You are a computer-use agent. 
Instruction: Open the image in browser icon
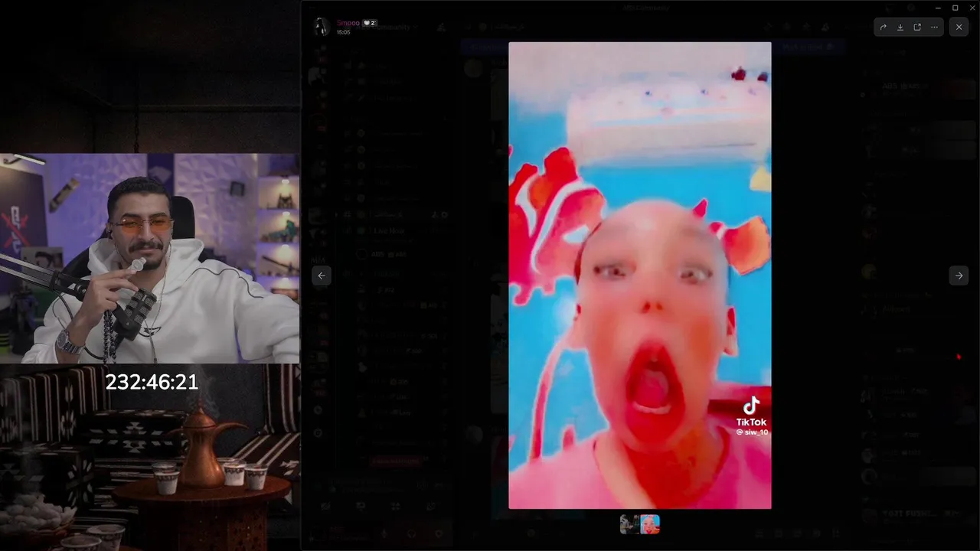click(x=917, y=27)
